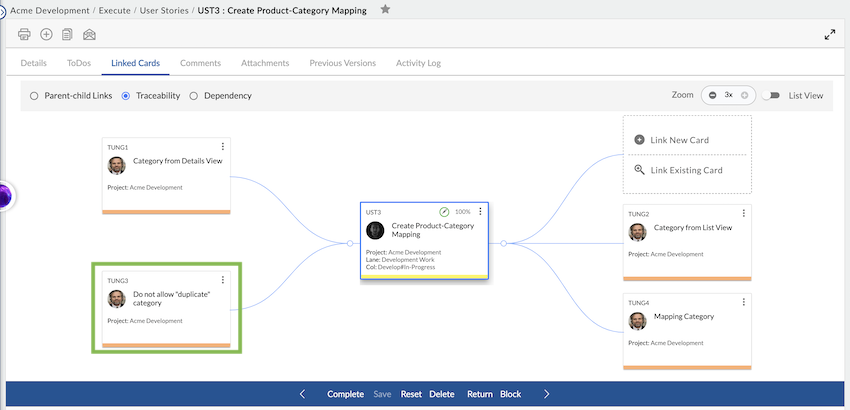Open the TUNG3 card three-dot menu
Viewport: 850px width, 410px height.
coord(222,280)
